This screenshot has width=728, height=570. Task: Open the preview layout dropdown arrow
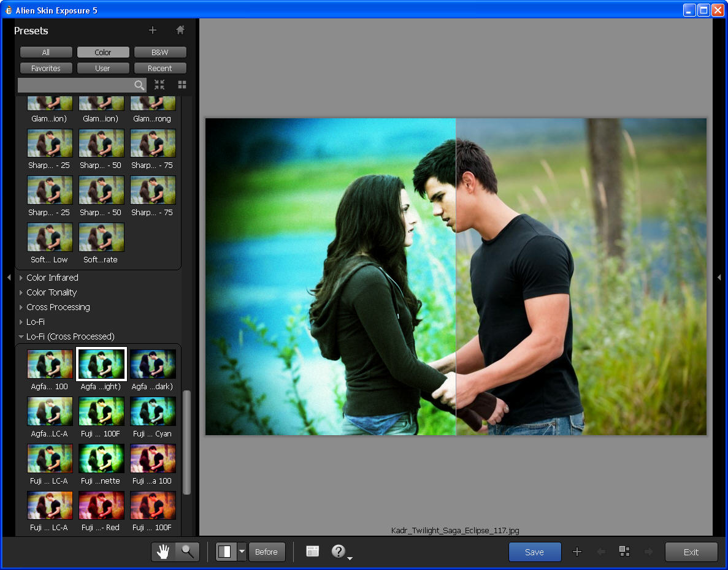[242, 552]
